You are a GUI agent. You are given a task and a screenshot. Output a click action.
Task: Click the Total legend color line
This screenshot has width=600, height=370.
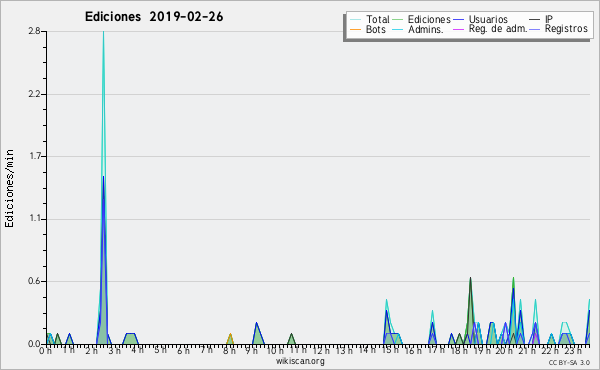(x=355, y=20)
